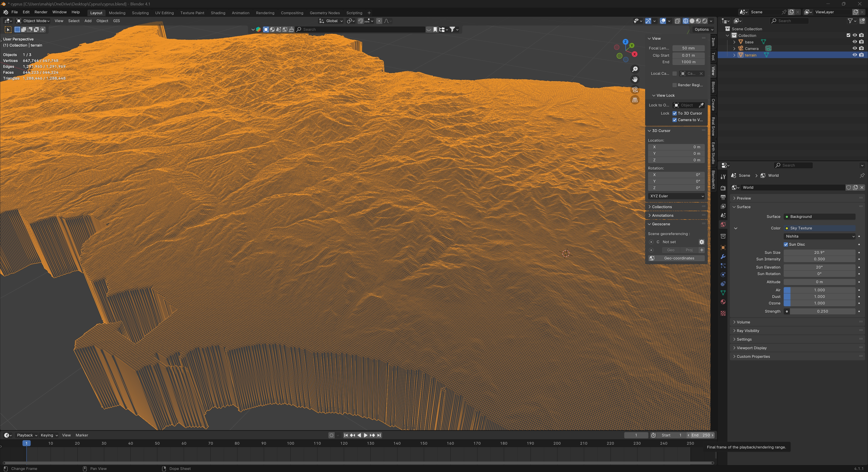868x472 pixels.
Task: Toggle the camera view gizmo icon
Action: (635, 90)
